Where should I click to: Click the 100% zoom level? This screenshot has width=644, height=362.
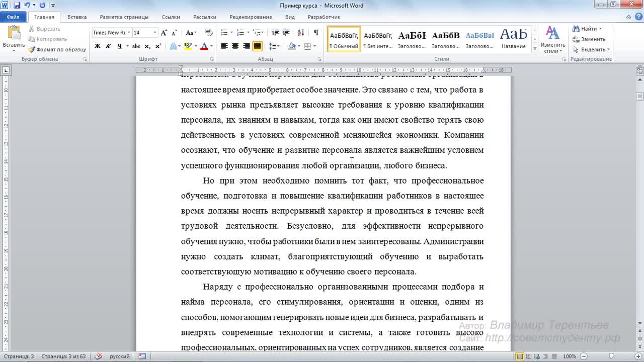tap(570, 356)
